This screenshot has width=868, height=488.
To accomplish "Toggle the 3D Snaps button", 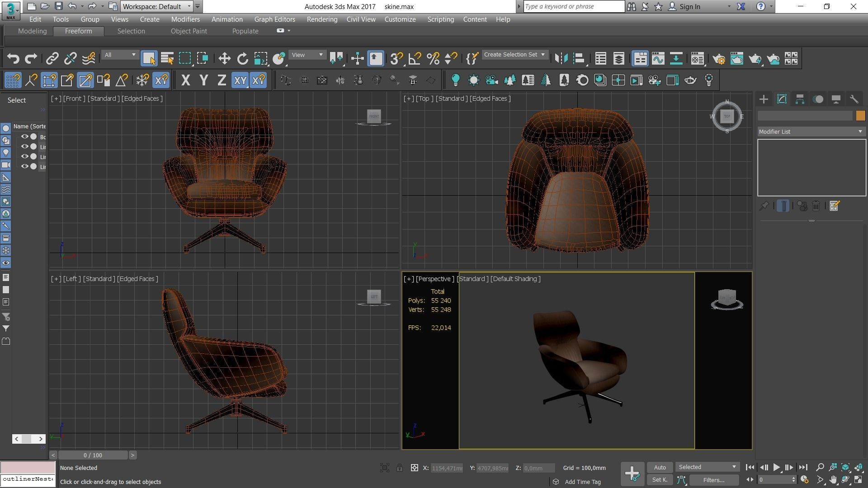I will click(x=396, y=58).
